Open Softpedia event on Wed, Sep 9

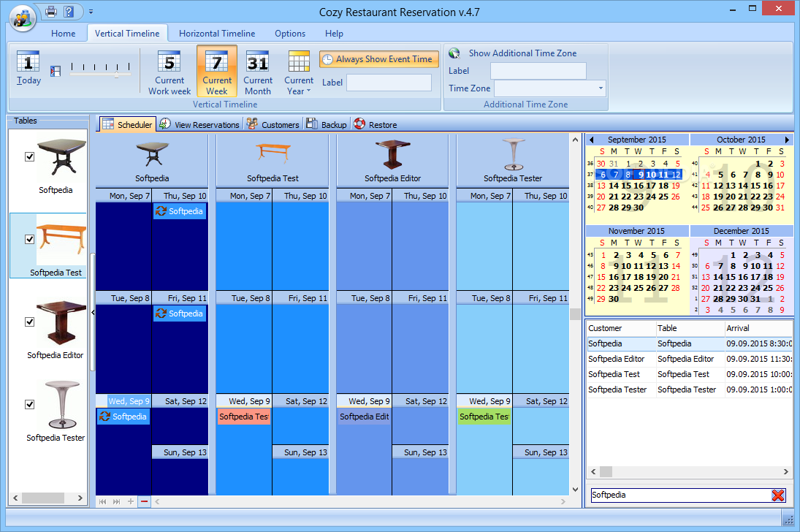pos(123,417)
